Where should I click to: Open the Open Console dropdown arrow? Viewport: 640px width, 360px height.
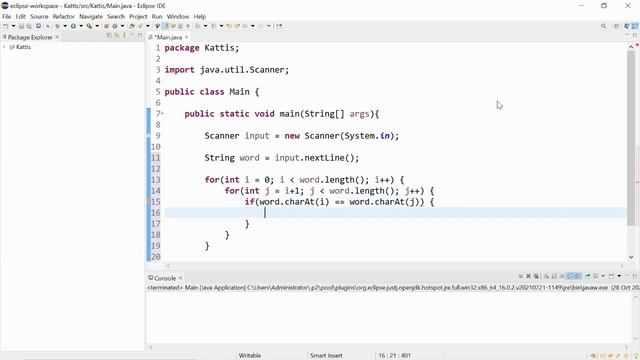619,276
